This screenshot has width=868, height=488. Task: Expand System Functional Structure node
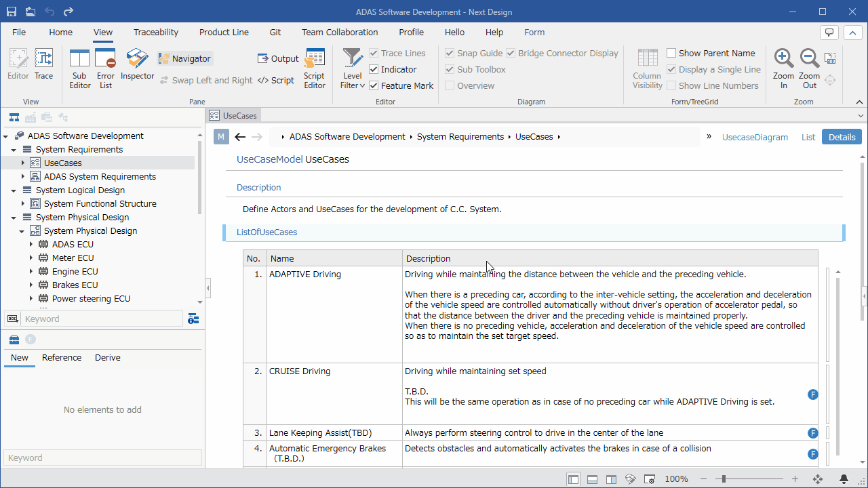[22, 203]
